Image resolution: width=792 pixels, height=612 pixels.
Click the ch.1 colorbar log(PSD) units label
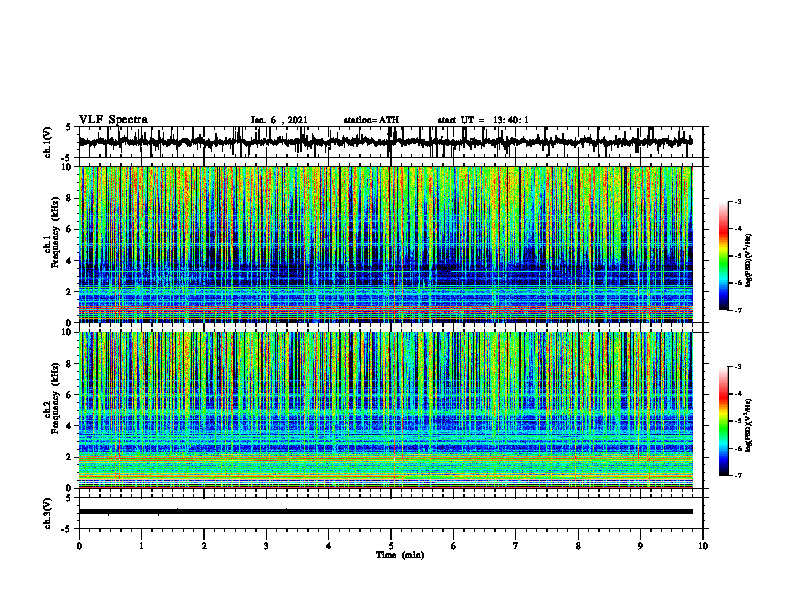[x=749, y=261]
